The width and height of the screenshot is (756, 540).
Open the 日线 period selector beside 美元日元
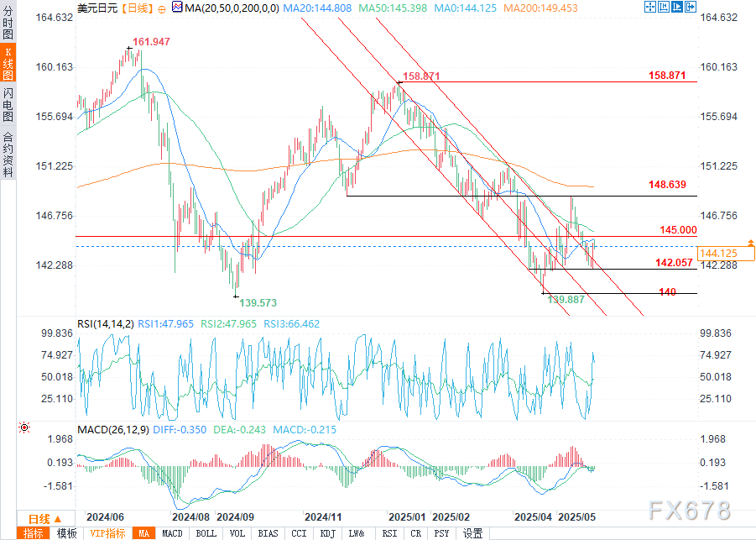coord(136,8)
